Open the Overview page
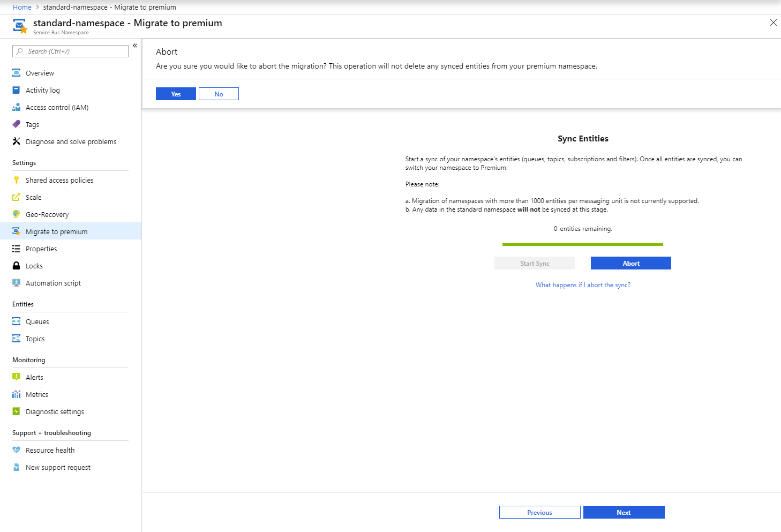Screen dimensions: 781x532 [x=40, y=73]
